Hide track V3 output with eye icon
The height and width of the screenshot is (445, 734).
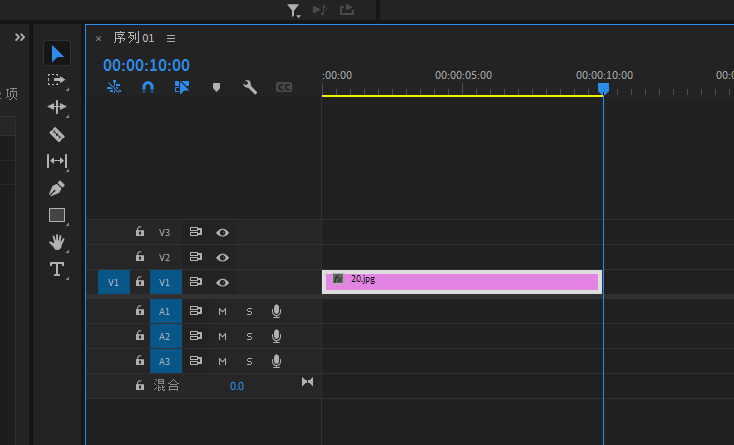[x=223, y=232]
